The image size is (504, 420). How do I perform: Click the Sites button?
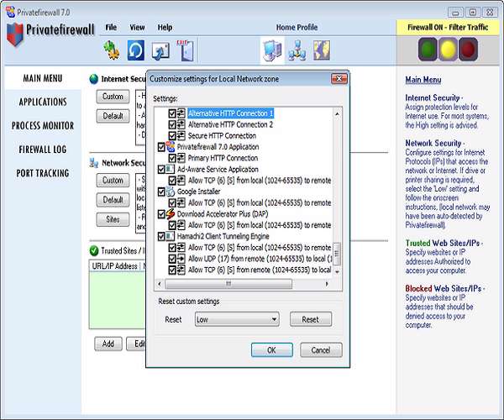(113, 219)
